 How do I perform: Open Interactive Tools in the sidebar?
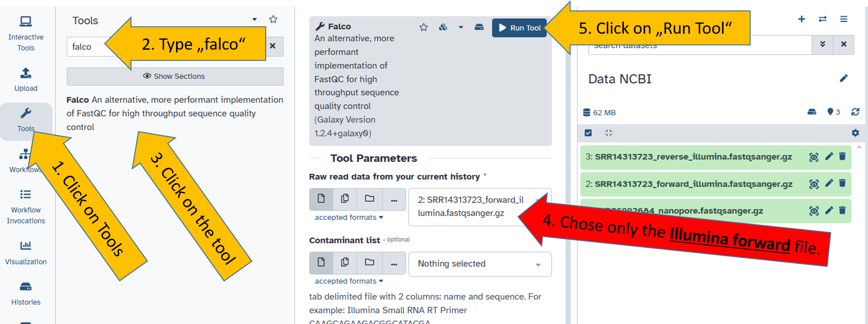click(x=26, y=33)
